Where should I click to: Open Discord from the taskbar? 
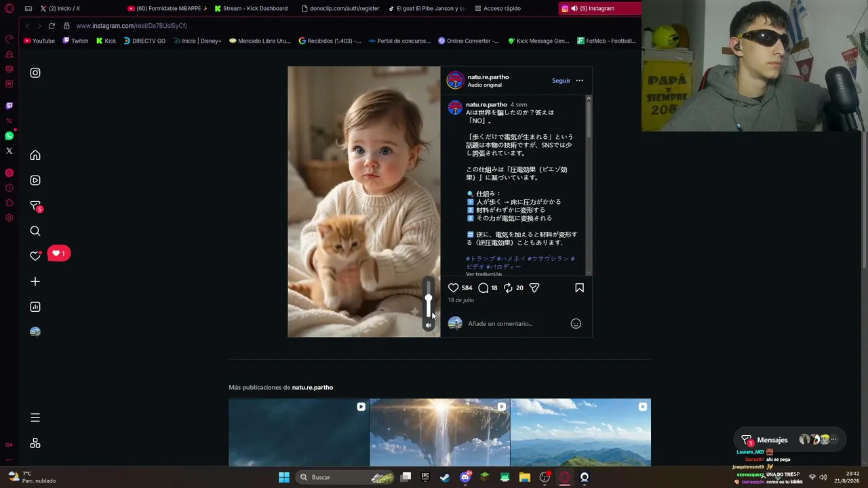[x=465, y=477]
